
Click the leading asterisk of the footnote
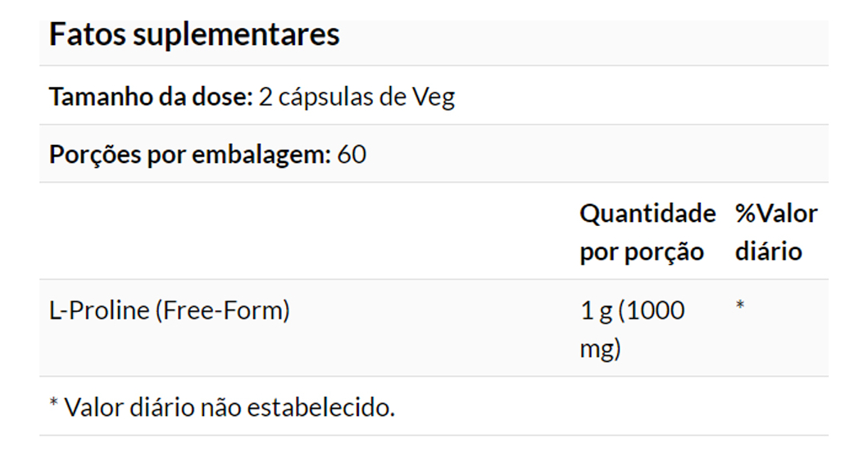coord(54,405)
